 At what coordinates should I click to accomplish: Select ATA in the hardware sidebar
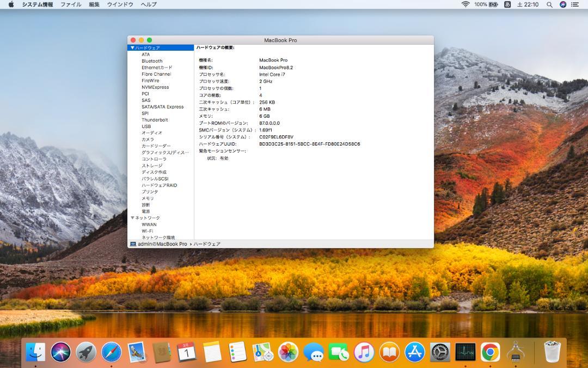145,55
